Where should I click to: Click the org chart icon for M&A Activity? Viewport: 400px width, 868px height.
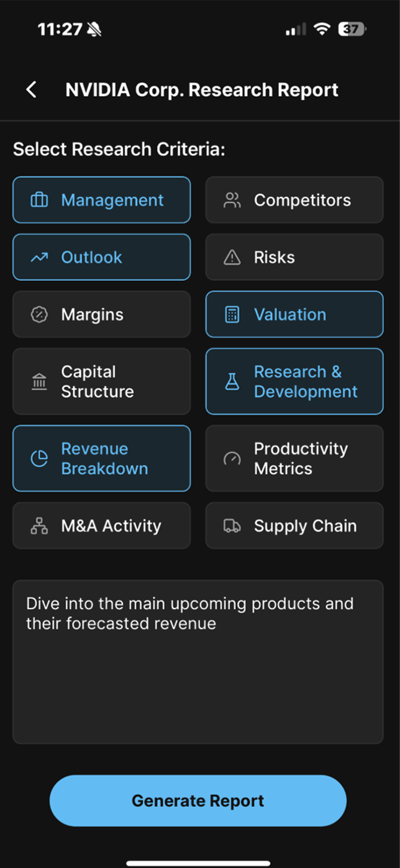pyautogui.click(x=39, y=526)
